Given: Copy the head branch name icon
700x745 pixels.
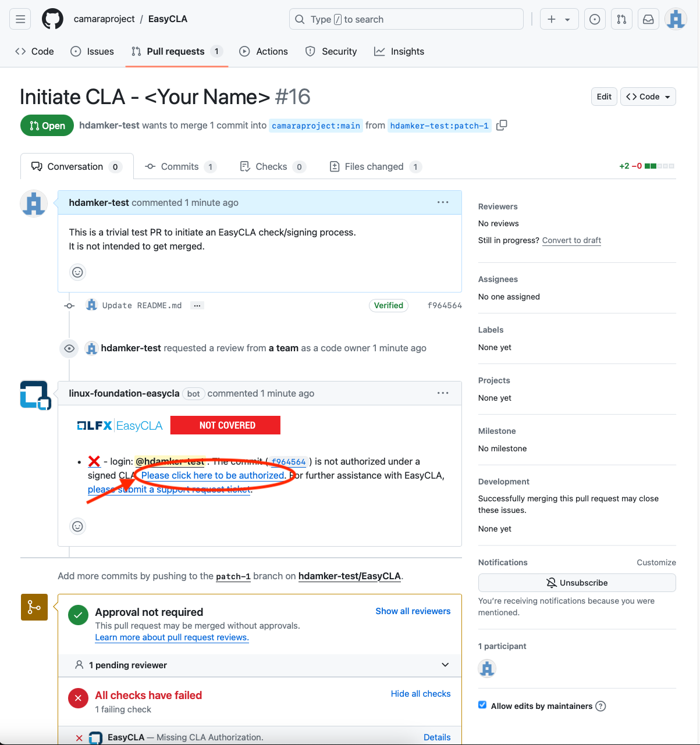Looking at the screenshot, I should [x=502, y=125].
